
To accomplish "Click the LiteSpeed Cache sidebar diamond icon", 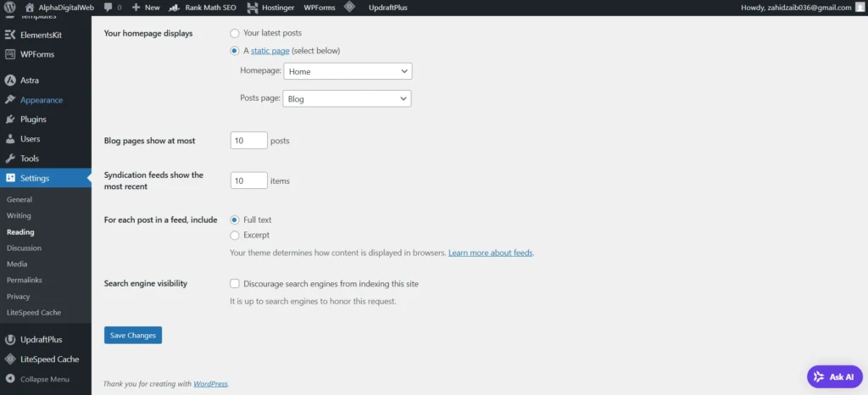I will [10, 359].
